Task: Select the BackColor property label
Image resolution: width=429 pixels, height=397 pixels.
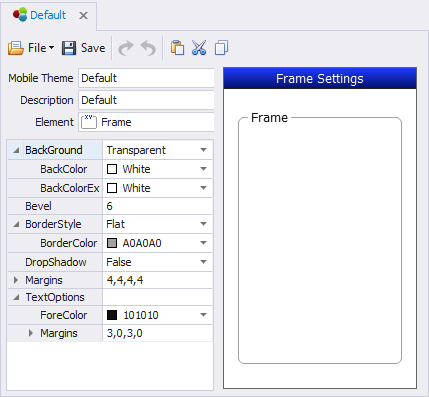Action: pyautogui.click(x=64, y=169)
